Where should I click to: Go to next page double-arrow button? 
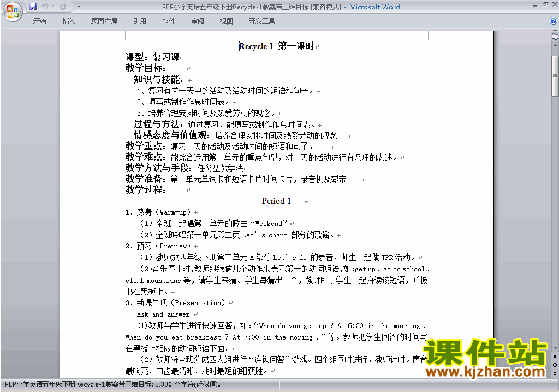555,373
